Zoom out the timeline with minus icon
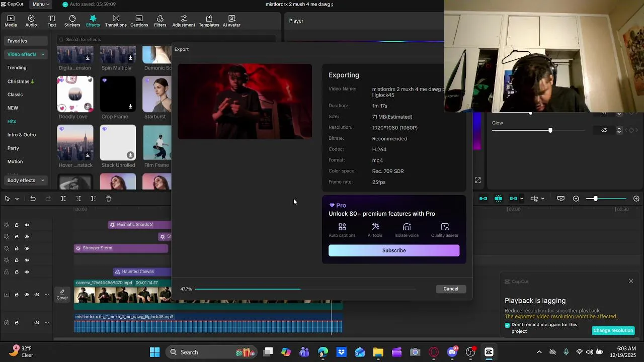 point(576,199)
